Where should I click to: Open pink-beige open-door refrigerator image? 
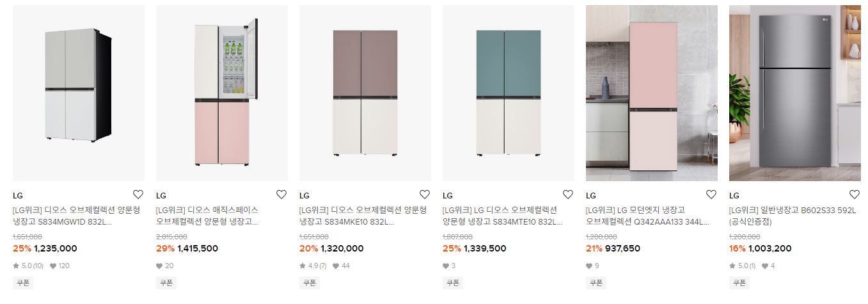(222, 93)
